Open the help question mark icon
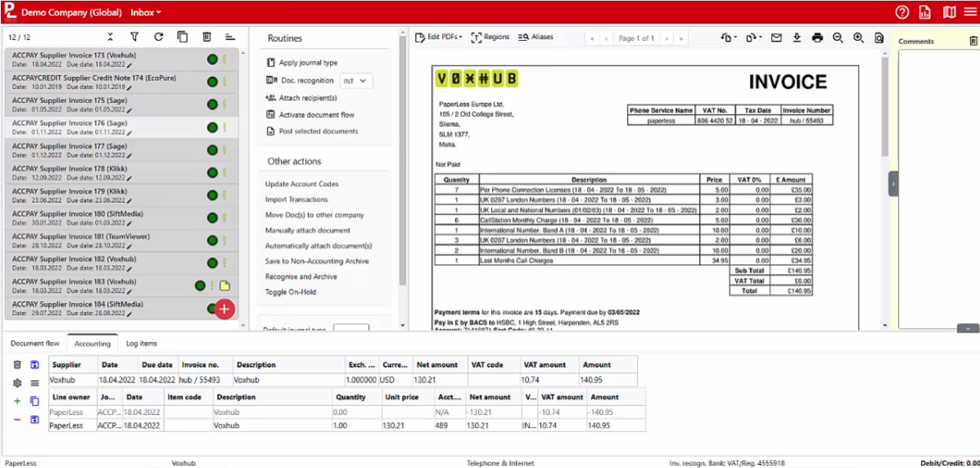Viewport: 980px width, 468px height. click(901, 12)
